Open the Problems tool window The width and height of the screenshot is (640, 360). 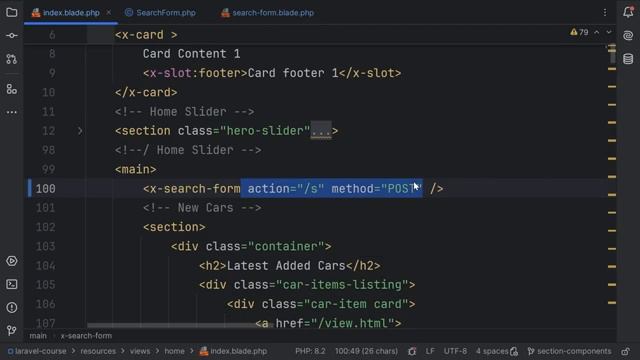tap(11, 307)
